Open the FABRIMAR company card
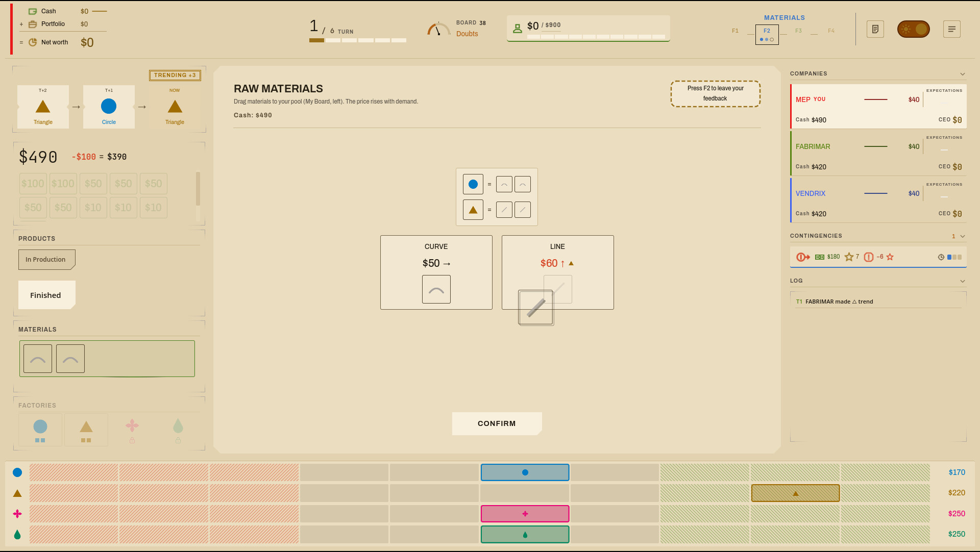Screen dimensions: 980x552 click(878, 154)
